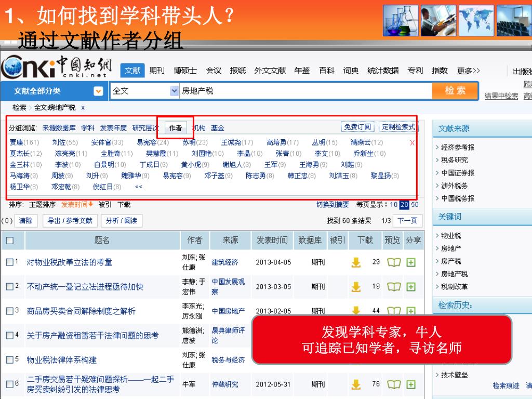This screenshot has height=399, width=532.
Task: Group results by 基金
Action: point(218,128)
